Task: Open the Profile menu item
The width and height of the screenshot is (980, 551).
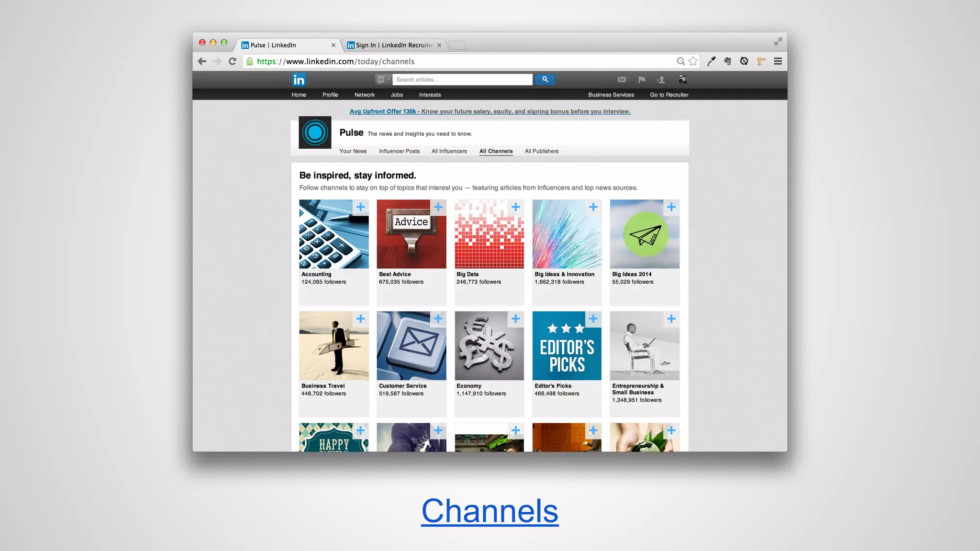Action: pos(330,95)
